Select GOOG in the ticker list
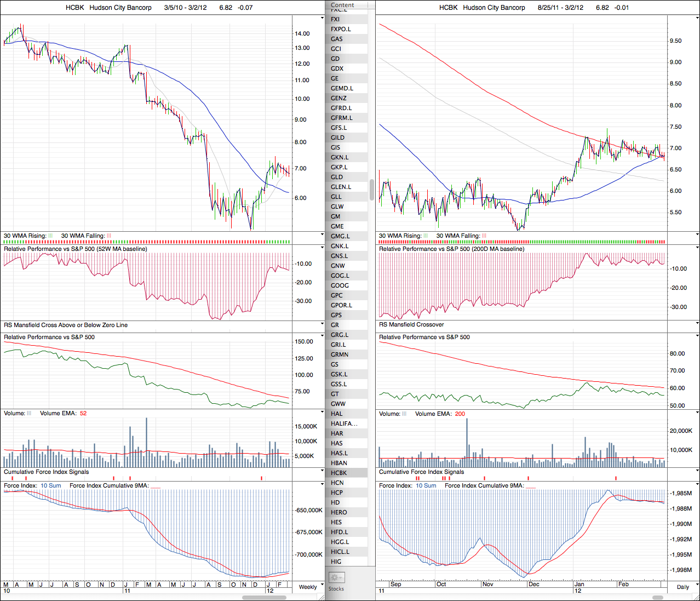 click(x=340, y=285)
